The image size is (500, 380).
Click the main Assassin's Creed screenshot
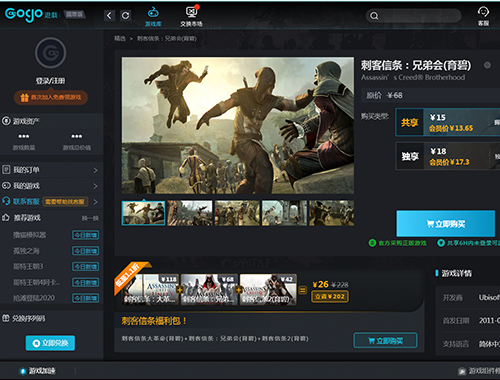[x=238, y=125]
